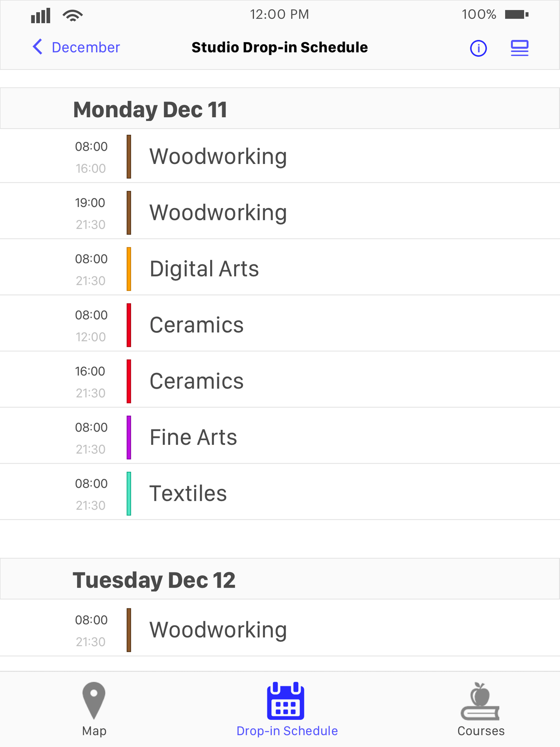The height and width of the screenshot is (747, 560).
Task: Tap the teal Textiles color bar
Action: pos(129,493)
